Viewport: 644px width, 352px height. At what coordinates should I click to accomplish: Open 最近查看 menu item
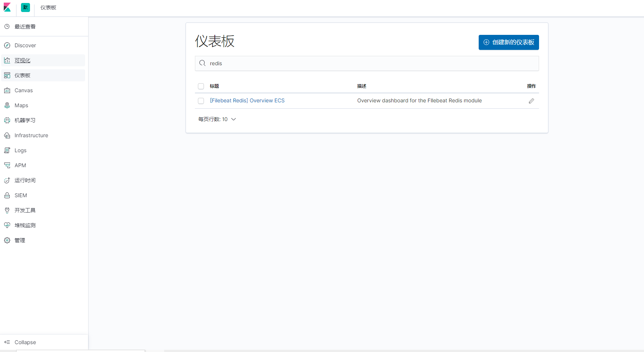tap(25, 27)
